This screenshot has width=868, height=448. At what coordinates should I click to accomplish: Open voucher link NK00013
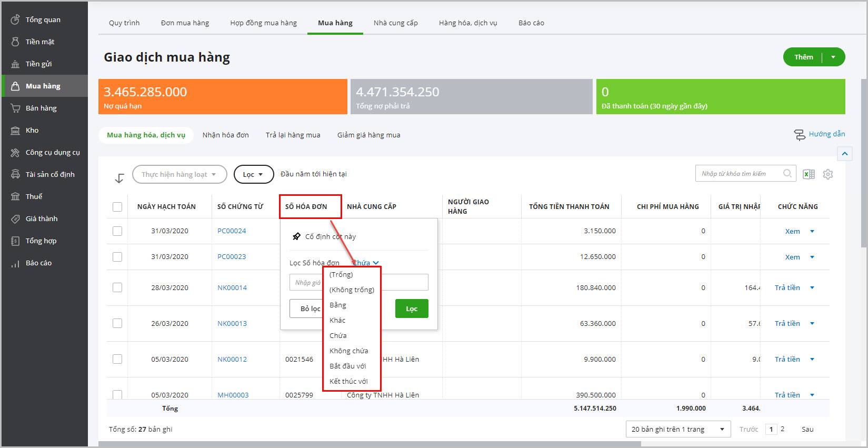[232, 323]
